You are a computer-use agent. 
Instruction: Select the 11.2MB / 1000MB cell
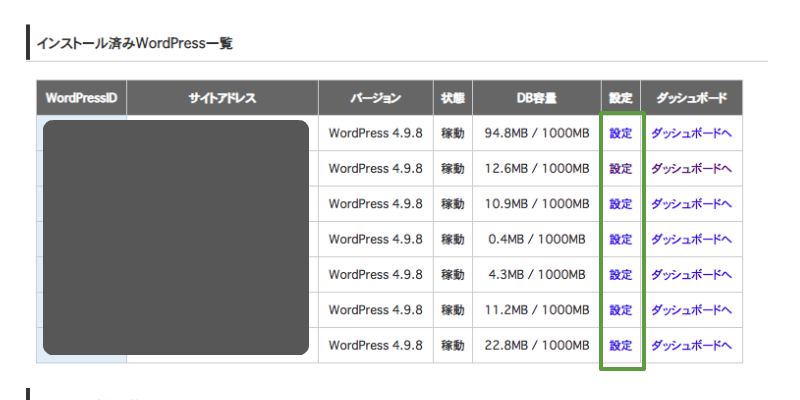click(537, 310)
